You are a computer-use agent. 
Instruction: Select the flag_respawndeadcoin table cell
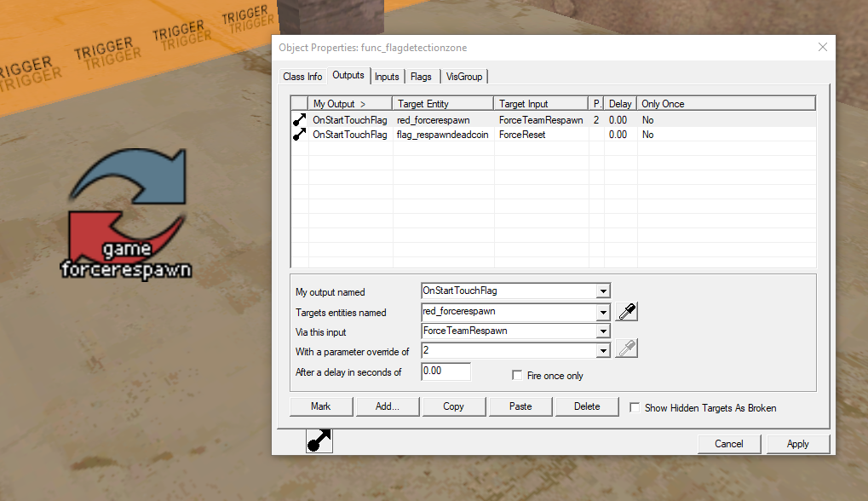click(443, 135)
